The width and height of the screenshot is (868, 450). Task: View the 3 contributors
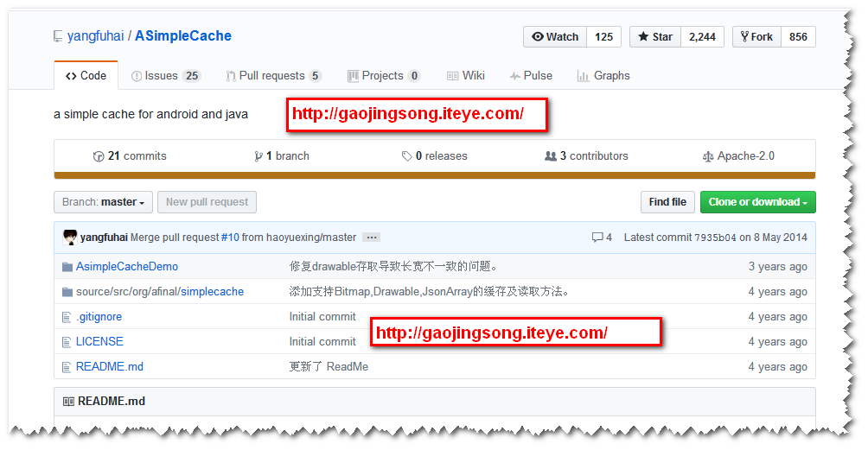pyautogui.click(x=586, y=156)
